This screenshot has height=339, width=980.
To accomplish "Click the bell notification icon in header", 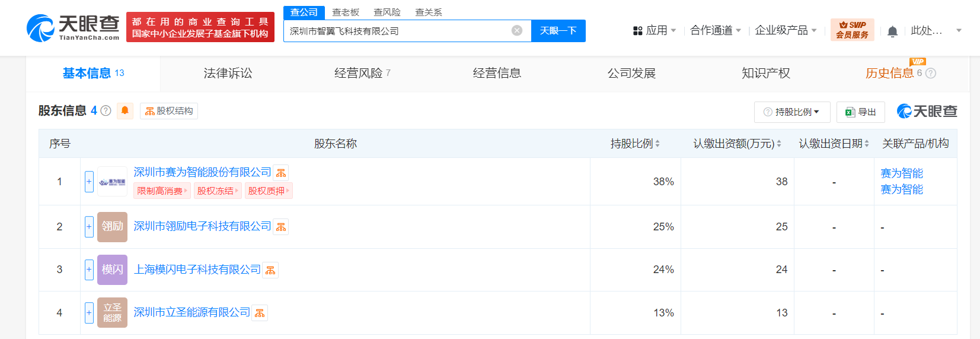I will [892, 31].
